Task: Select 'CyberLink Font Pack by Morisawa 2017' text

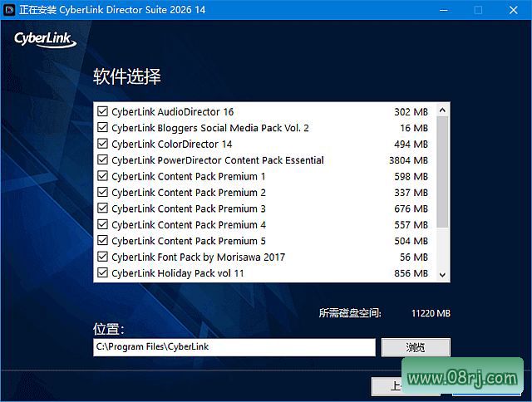Action: click(x=198, y=257)
